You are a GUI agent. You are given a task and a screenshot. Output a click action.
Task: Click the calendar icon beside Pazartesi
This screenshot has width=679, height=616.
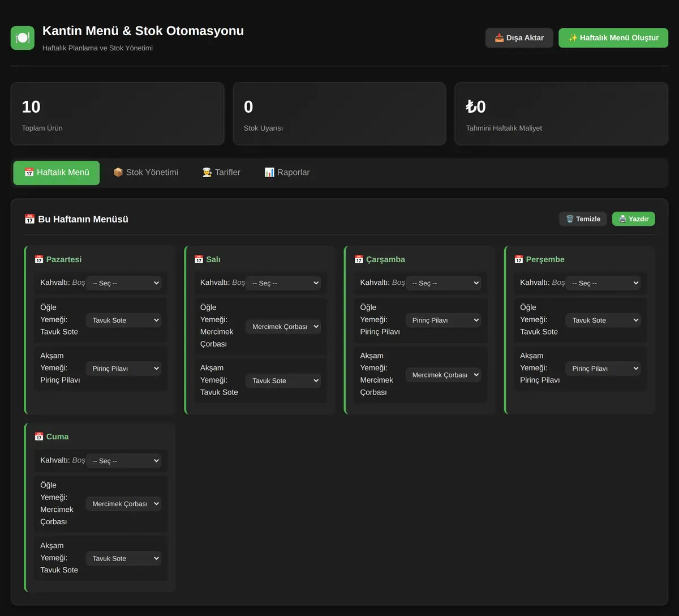tap(39, 259)
